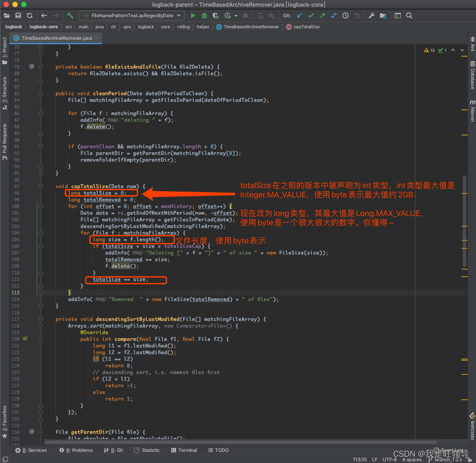Open the TODO panel
476x463 pixels.
[219, 450]
